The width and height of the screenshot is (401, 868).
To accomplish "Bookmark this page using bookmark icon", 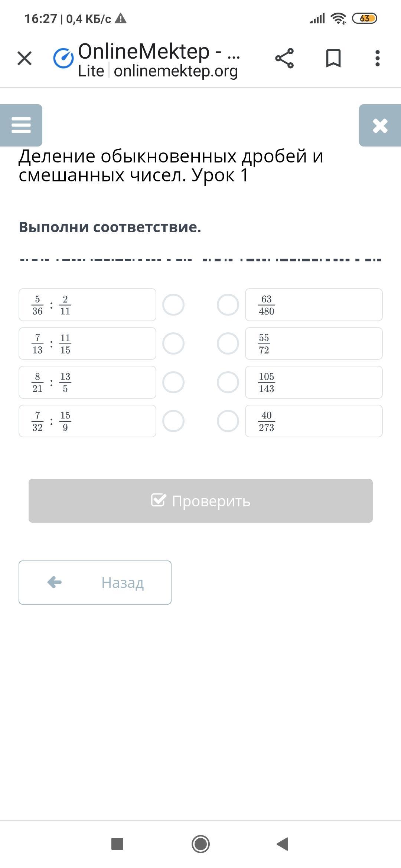I will (x=333, y=58).
